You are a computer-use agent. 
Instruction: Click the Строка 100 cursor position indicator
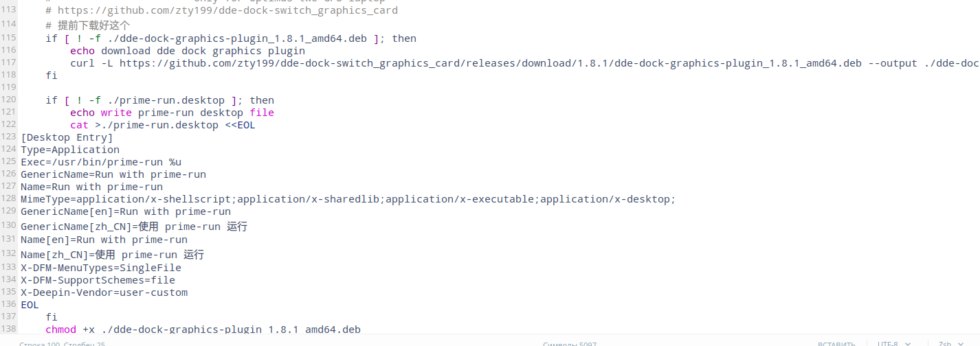(x=62, y=343)
